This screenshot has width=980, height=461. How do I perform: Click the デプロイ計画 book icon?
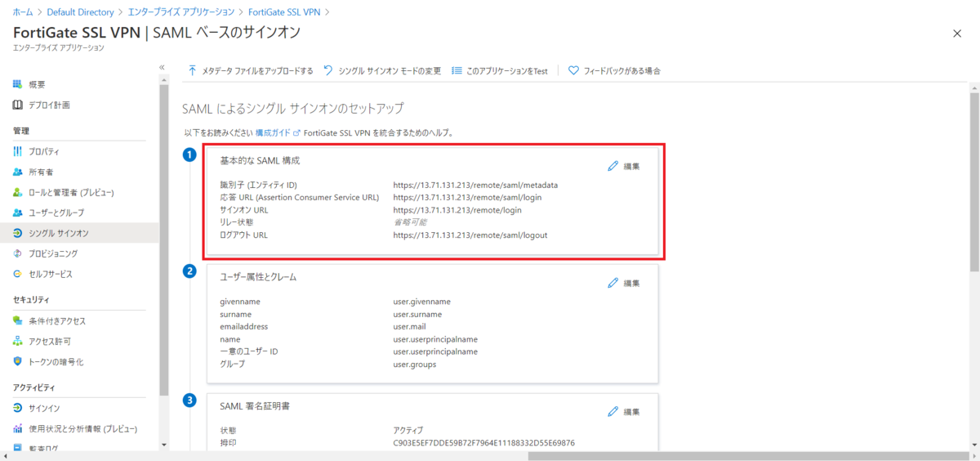click(x=17, y=105)
